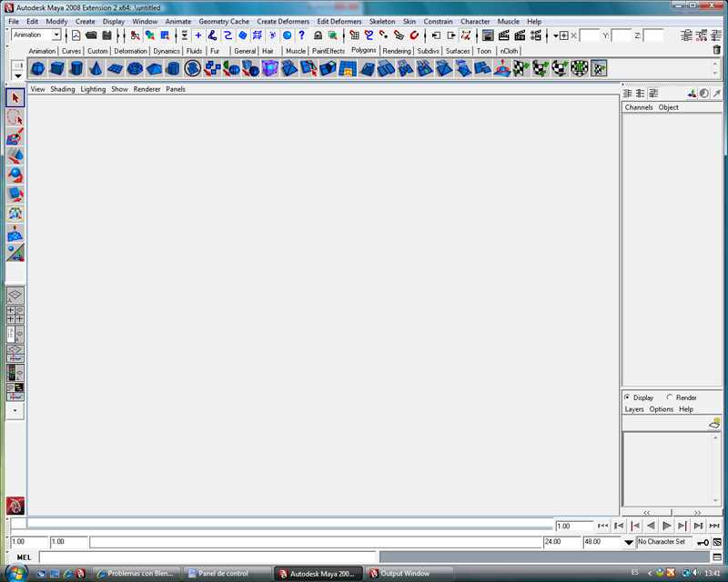Switch to four view layout
The width and height of the screenshot is (728, 582).
pyautogui.click(x=15, y=315)
